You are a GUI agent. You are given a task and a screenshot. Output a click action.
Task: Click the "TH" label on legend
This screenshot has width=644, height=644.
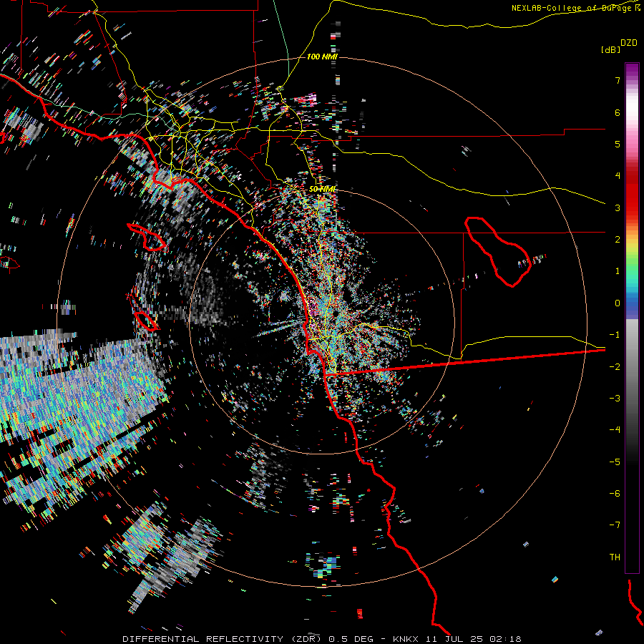(x=615, y=557)
